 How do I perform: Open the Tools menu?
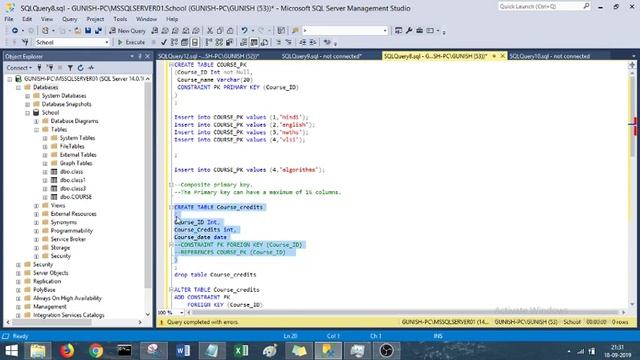click(x=120, y=19)
